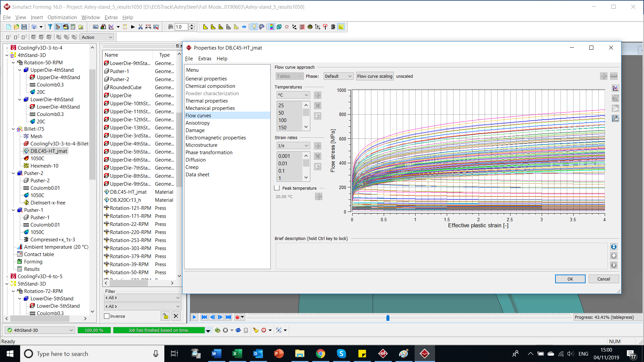Select Microstructure in the properties menu
This screenshot has height=362, width=644.
[x=201, y=145]
